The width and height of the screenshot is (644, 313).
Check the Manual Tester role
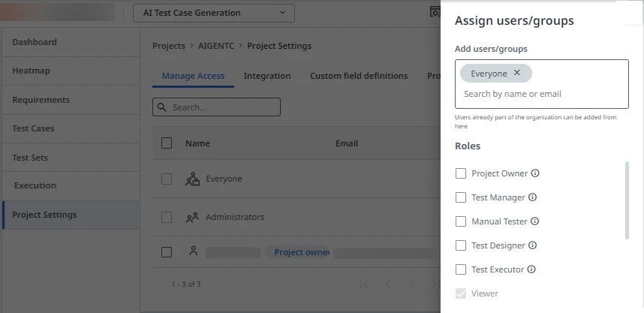(461, 221)
